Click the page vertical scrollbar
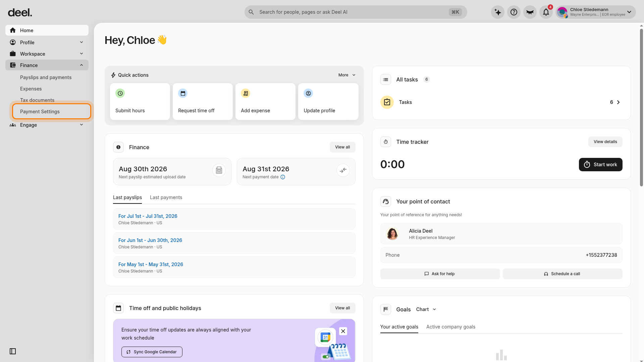The image size is (644, 362). point(641,107)
